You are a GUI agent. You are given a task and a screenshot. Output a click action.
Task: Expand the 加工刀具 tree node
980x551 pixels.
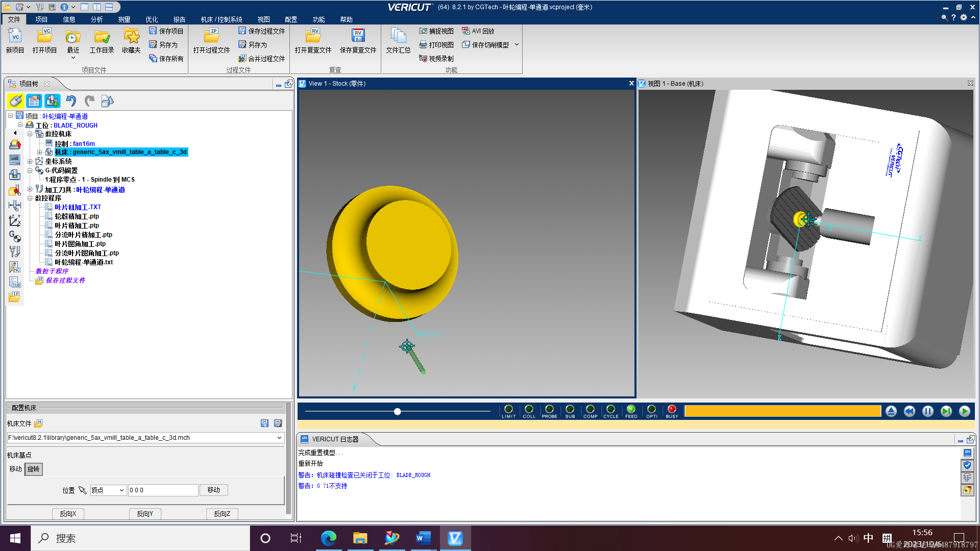pos(30,189)
